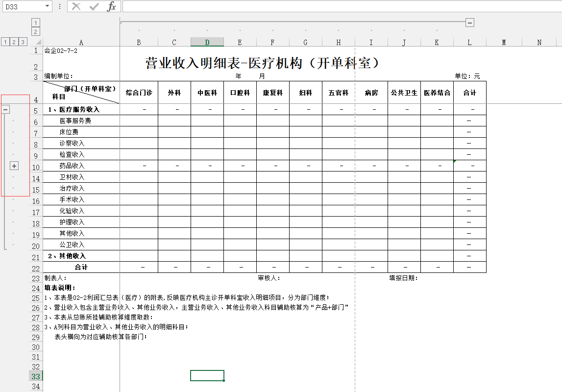
Task: Click column outline level 1 button
Action: click(x=36, y=23)
